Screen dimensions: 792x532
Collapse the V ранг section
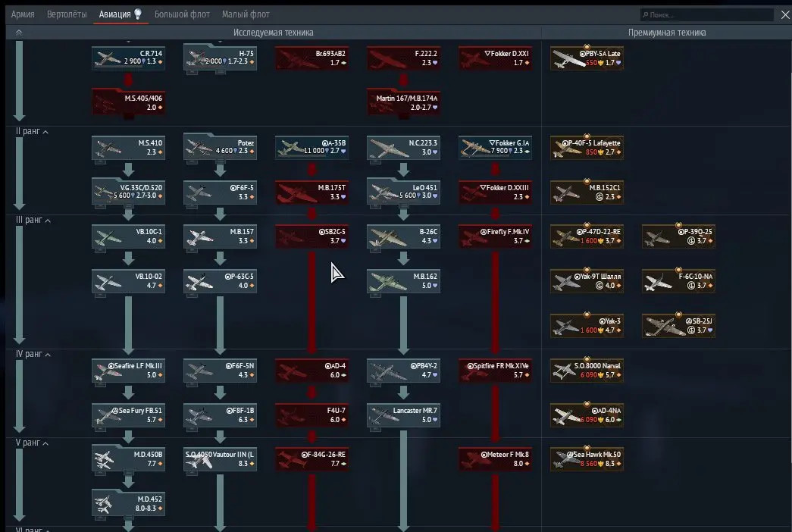(33, 443)
